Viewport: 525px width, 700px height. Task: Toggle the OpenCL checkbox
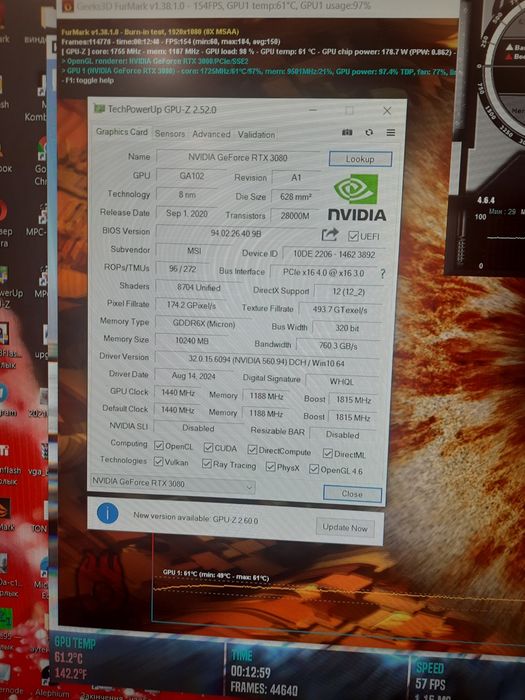click(158, 446)
